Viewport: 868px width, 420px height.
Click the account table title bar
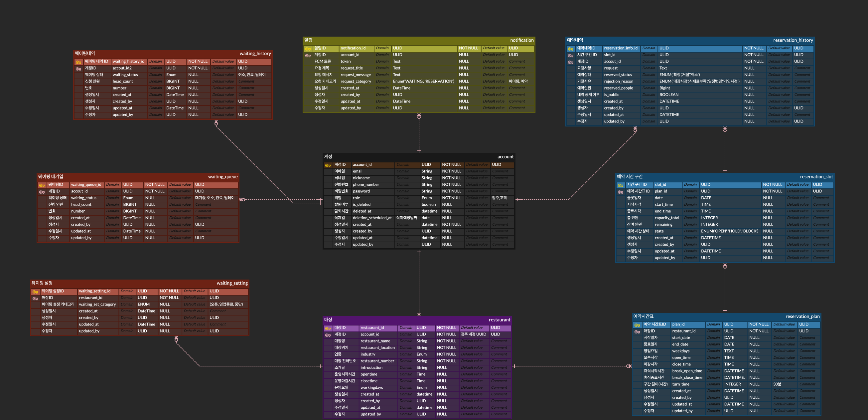pos(419,157)
